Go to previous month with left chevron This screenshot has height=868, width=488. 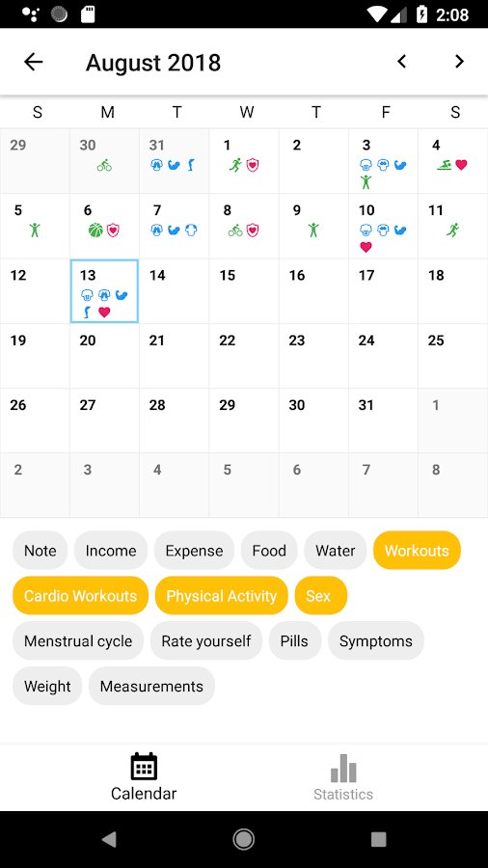pyautogui.click(x=402, y=62)
